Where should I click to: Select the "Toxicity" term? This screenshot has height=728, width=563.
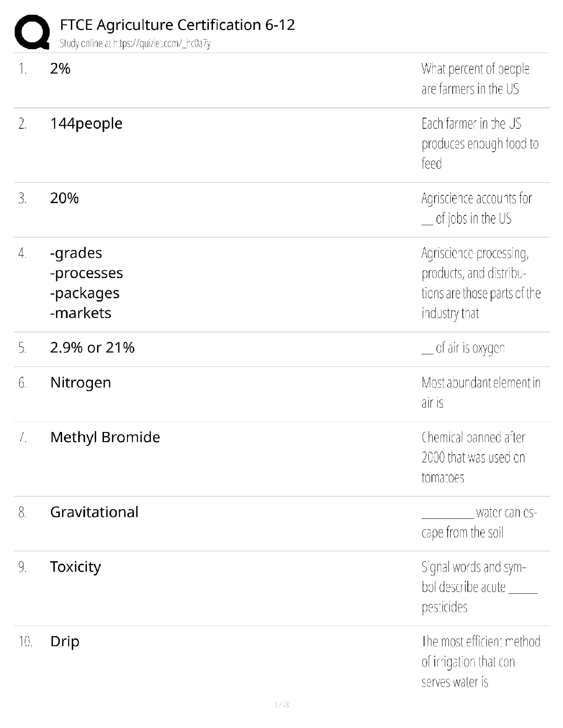pyautogui.click(x=75, y=567)
